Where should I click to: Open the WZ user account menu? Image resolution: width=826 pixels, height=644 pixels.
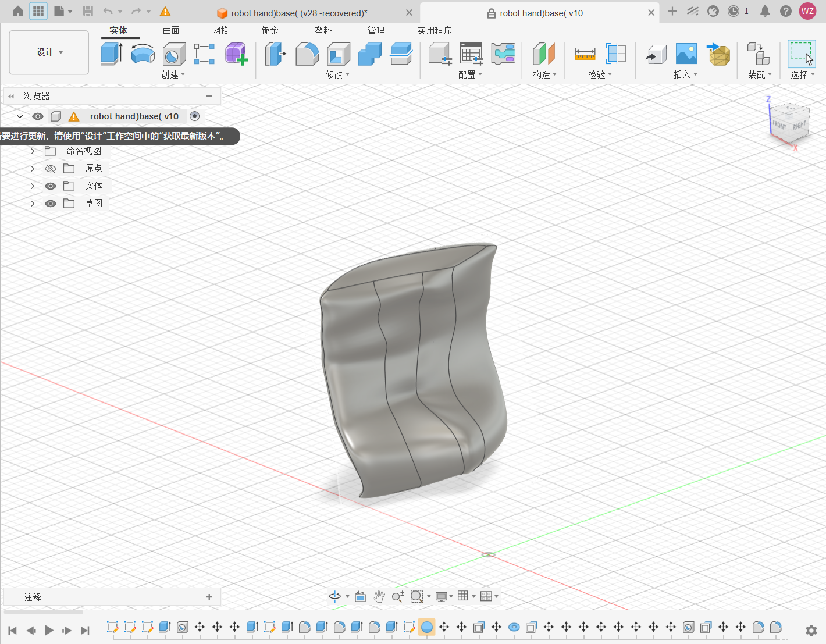807,11
